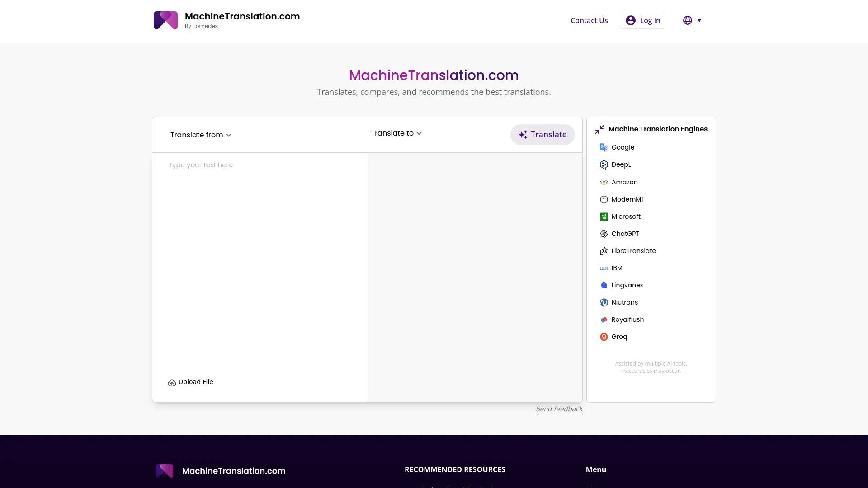Click the footer MachineTranslation.com logo icon
The image size is (868, 488).
coord(164,471)
